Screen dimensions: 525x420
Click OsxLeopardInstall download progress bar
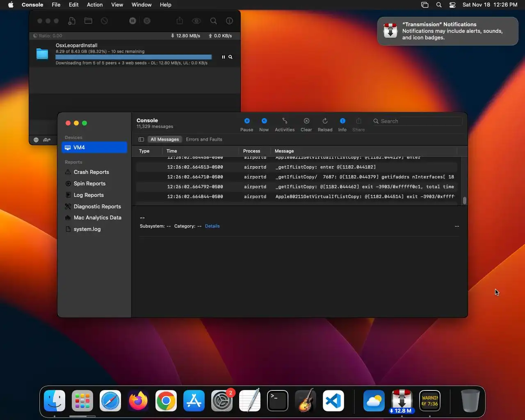(134, 57)
